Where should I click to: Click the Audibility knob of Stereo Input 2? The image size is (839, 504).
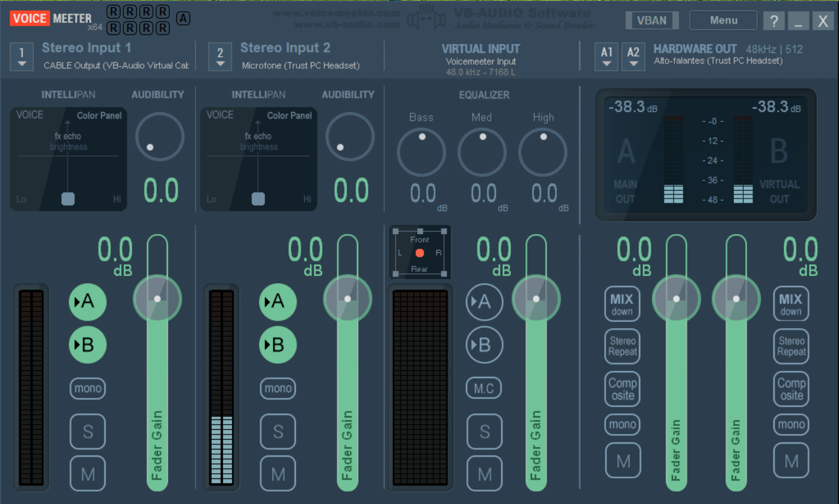pyautogui.click(x=350, y=136)
